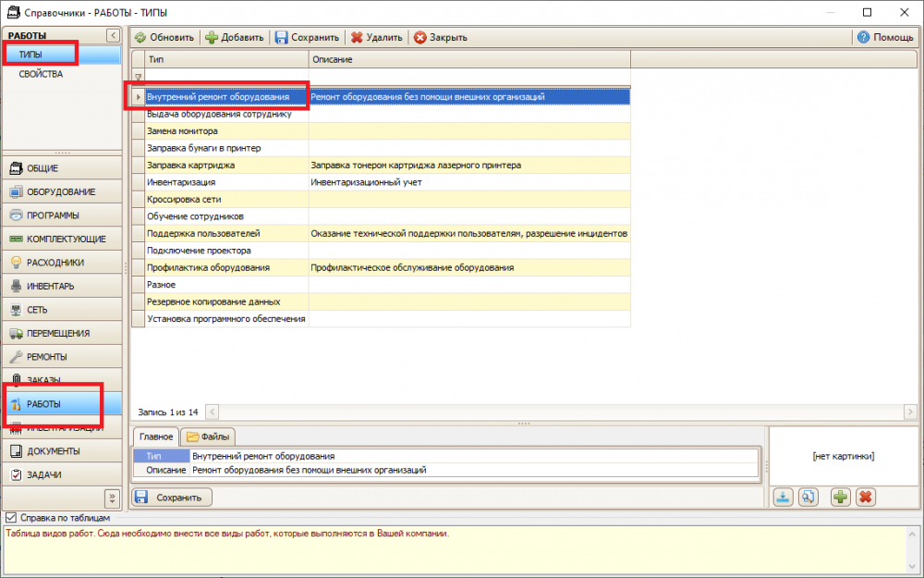Select row Внутренний ремонт оборудования
924x578 pixels.
pos(381,97)
